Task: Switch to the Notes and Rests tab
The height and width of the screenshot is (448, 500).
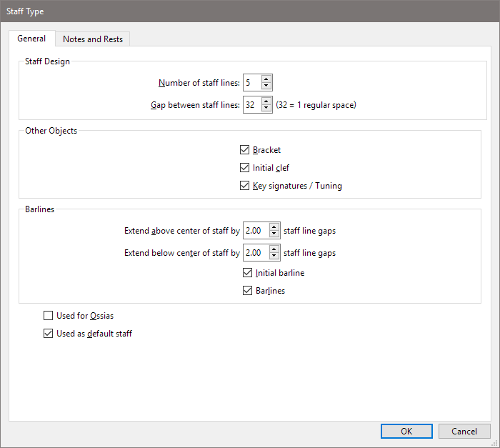Action: click(x=93, y=39)
